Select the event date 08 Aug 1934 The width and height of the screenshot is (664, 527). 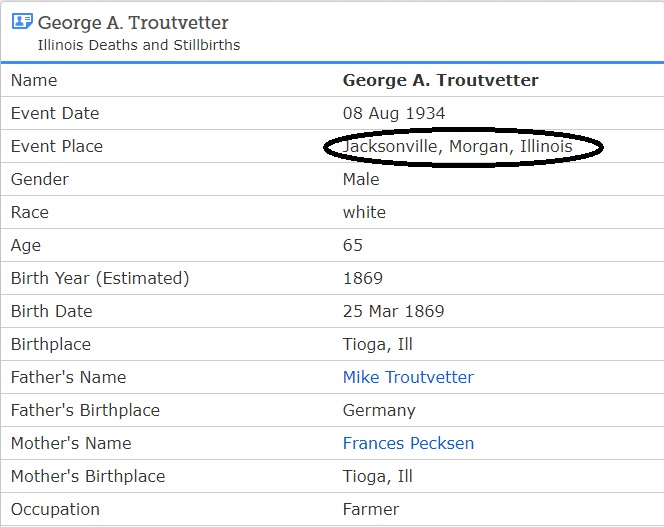394,113
